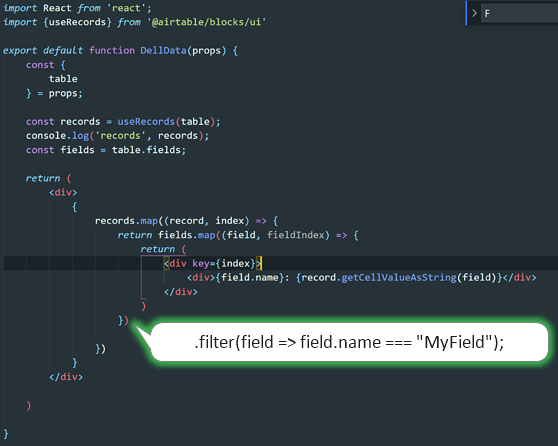Click the '@airtable/blocks/ui' import string
The width and height of the screenshot is (558, 446).
[207, 22]
